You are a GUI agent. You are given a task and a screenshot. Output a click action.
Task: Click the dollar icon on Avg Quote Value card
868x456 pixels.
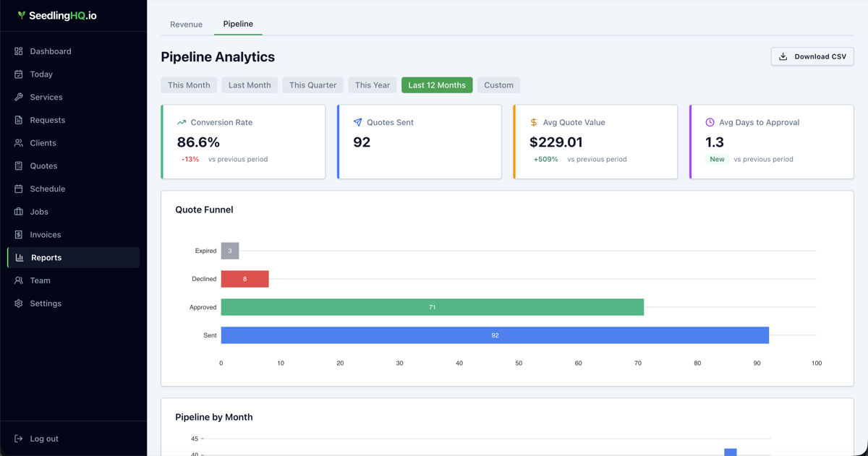[x=533, y=122]
